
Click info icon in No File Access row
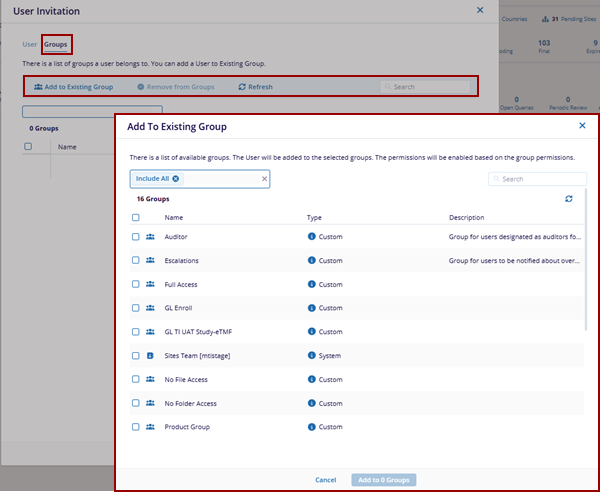[312, 380]
